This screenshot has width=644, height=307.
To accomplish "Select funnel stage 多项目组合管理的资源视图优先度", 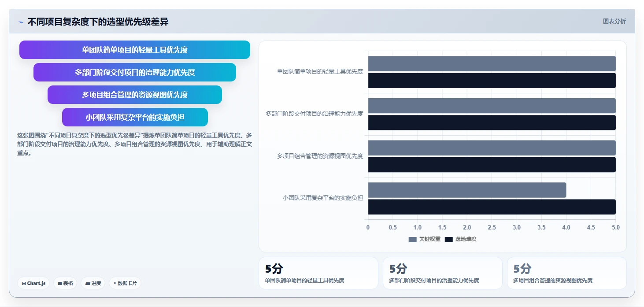I will 135,95.
